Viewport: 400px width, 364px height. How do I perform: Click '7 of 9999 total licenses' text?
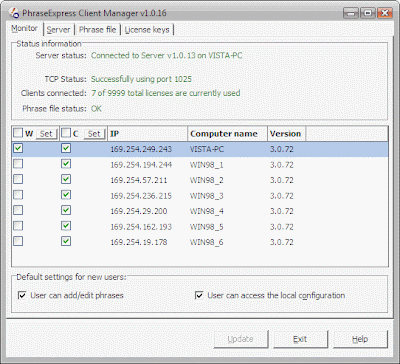pyautogui.click(x=166, y=93)
